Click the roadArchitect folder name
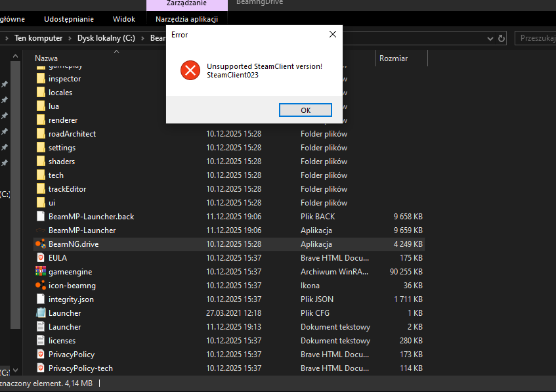 (72, 134)
